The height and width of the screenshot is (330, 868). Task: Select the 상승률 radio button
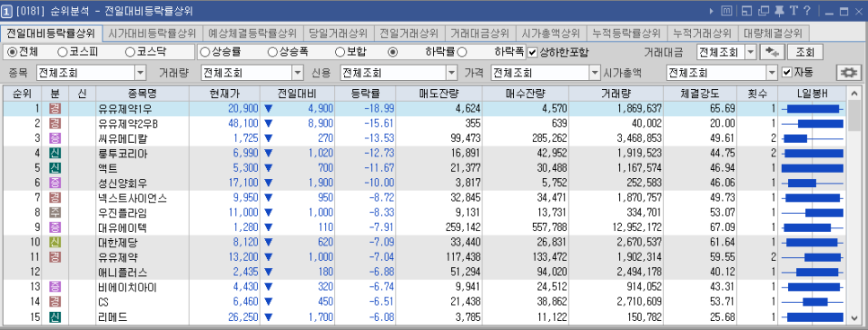coord(205,52)
